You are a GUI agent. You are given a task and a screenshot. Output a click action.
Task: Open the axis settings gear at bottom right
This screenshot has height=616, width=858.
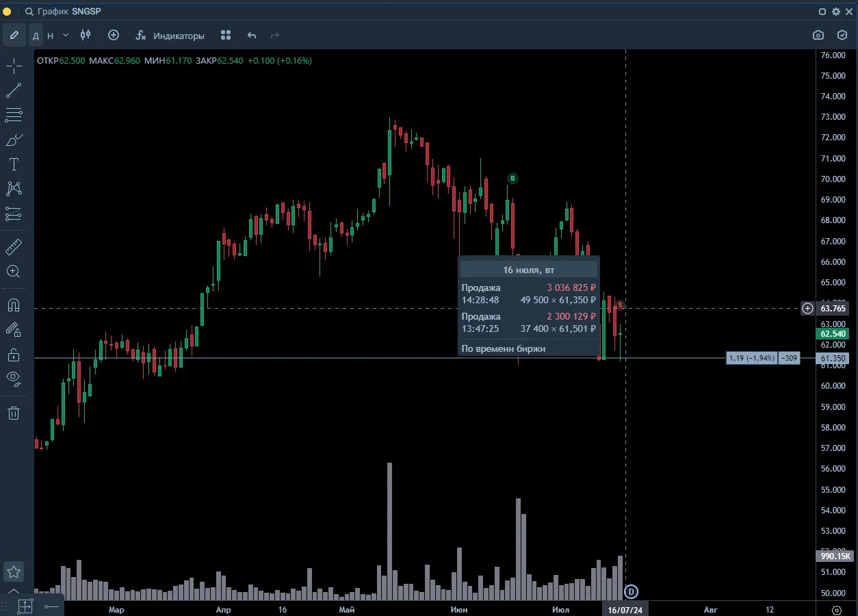[x=837, y=609]
